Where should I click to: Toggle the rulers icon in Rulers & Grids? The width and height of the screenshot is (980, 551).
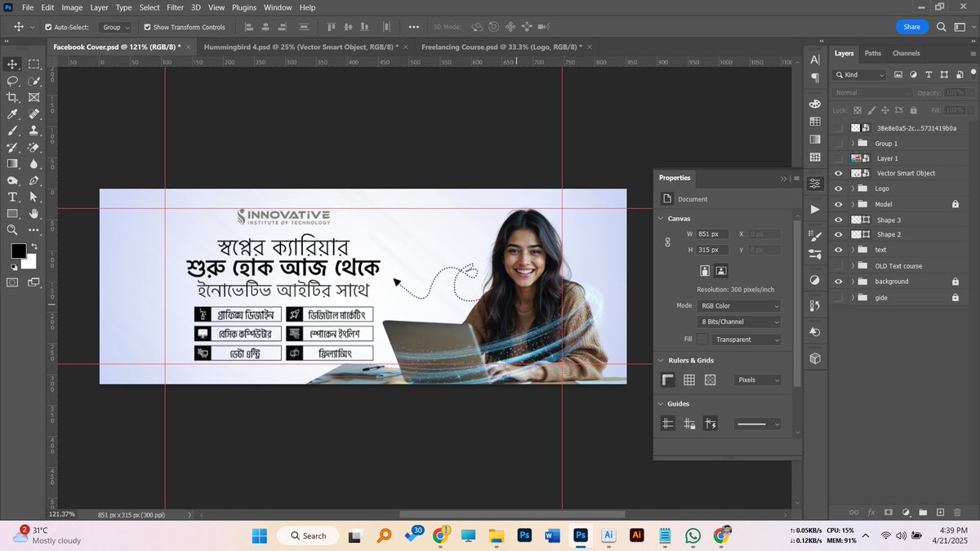pos(667,380)
